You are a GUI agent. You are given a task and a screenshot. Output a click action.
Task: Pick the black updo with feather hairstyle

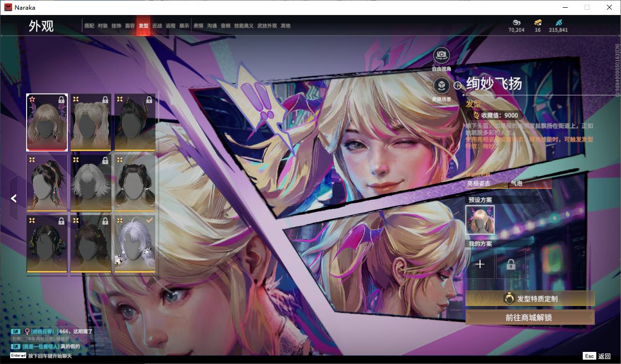point(135,122)
